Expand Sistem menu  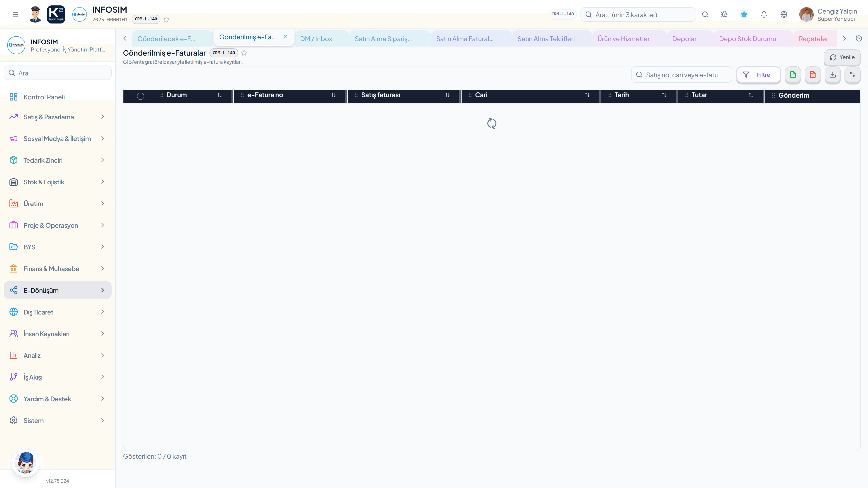[x=58, y=420]
